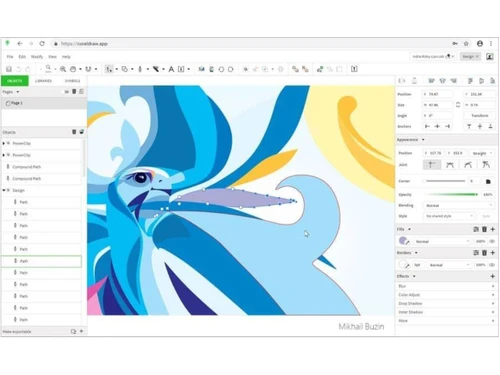Image resolution: width=500 pixels, height=375 pixels.
Task: Open the Straight node type dropdown
Action: [x=482, y=153]
